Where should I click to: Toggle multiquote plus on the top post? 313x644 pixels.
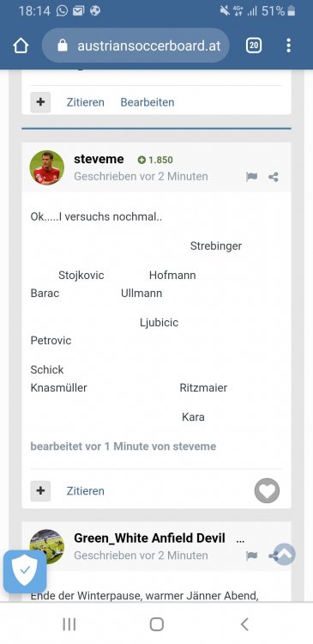click(40, 102)
